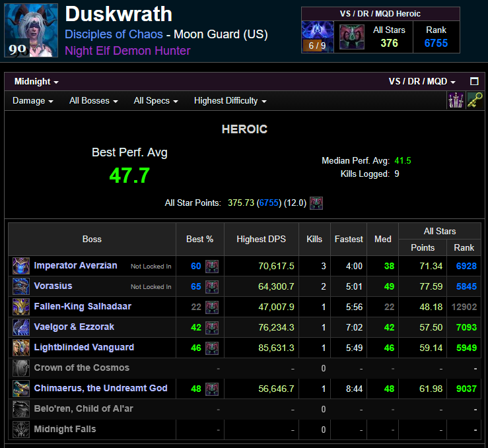Open the Disciples of Chaos guild link
This screenshot has width=488, height=448.
point(114,34)
